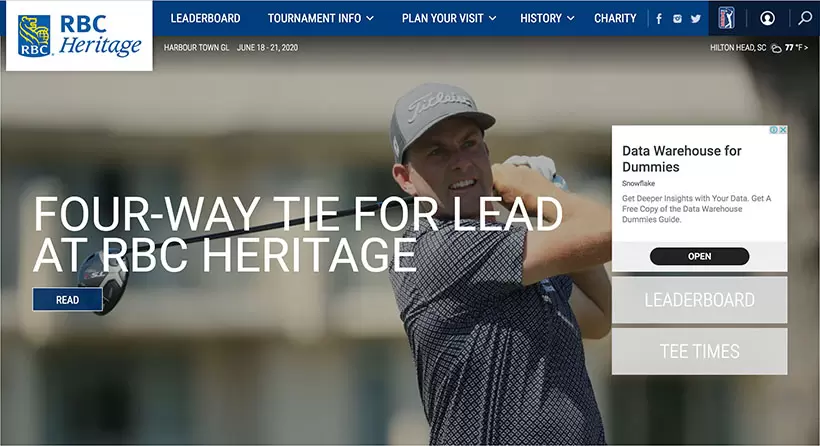Click the Four-Way Tie headline text
This screenshot has height=446, width=820.
(x=298, y=234)
